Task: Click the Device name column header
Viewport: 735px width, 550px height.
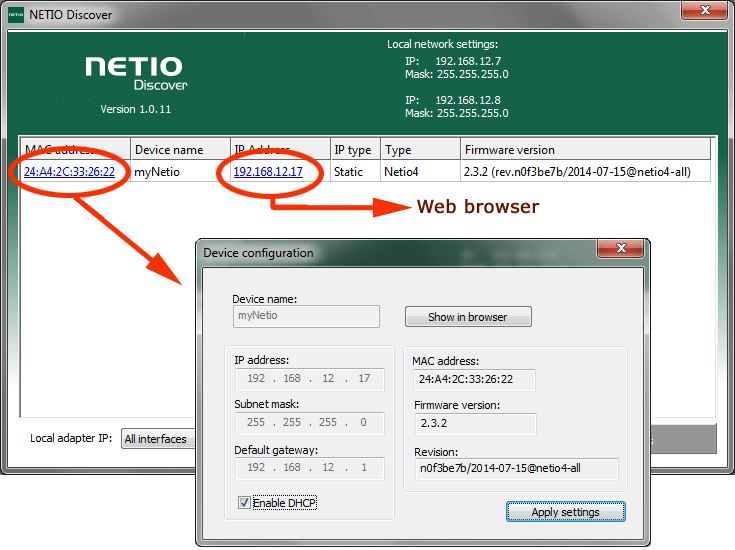Action: click(180, 150)
